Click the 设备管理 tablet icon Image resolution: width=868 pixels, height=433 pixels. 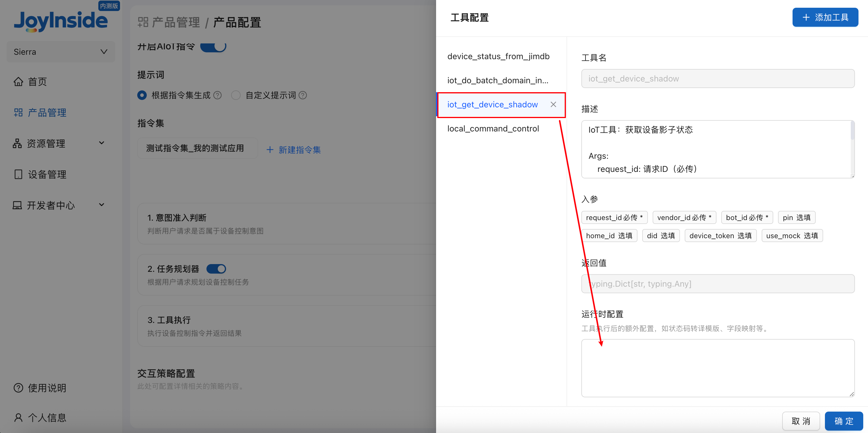[18, 174]
